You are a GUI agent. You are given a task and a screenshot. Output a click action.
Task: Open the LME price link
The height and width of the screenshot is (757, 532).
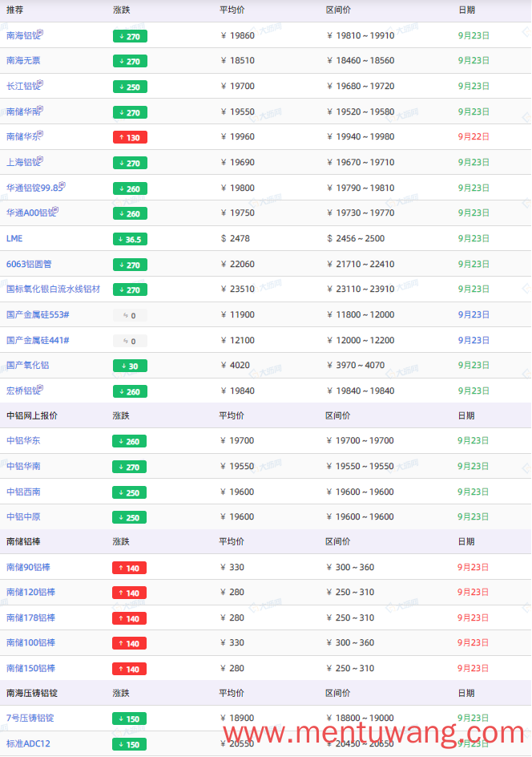pos(14,238)
